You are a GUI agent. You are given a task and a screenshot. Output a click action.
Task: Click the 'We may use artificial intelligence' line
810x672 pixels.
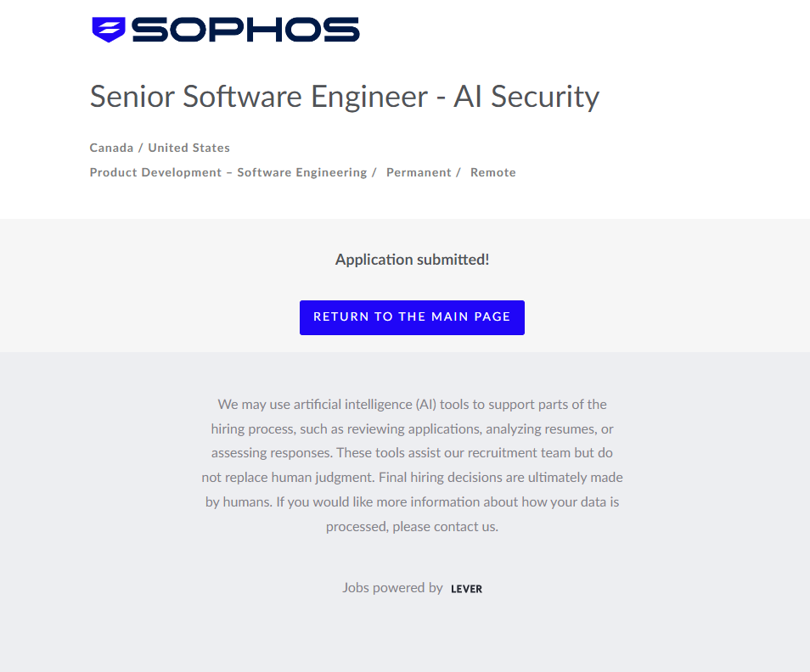[412, 404]
